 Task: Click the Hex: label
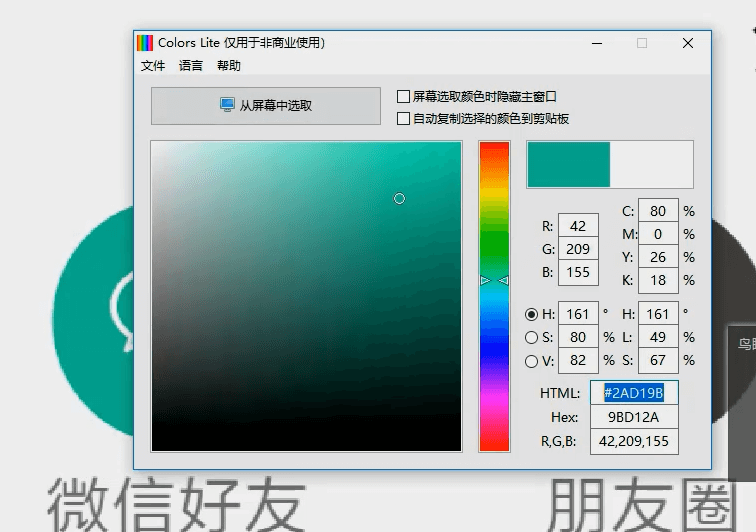click(564, 417)
